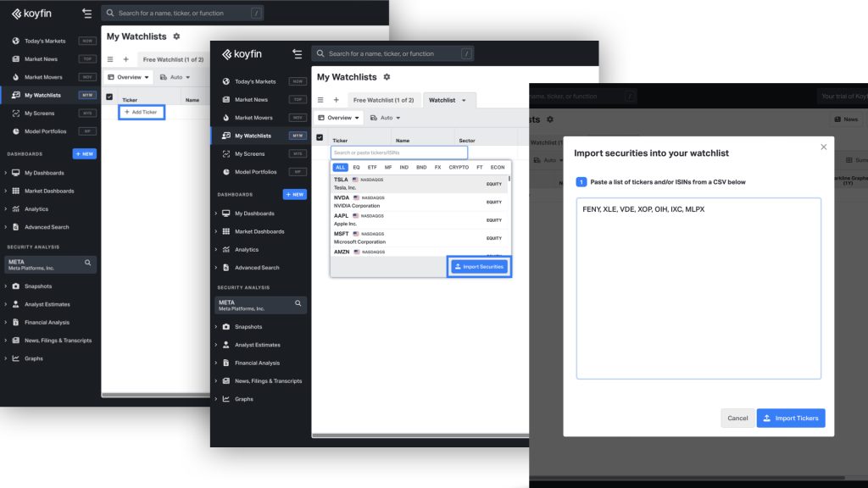Click Add Ticker in left window

click(x=142, y=113)
